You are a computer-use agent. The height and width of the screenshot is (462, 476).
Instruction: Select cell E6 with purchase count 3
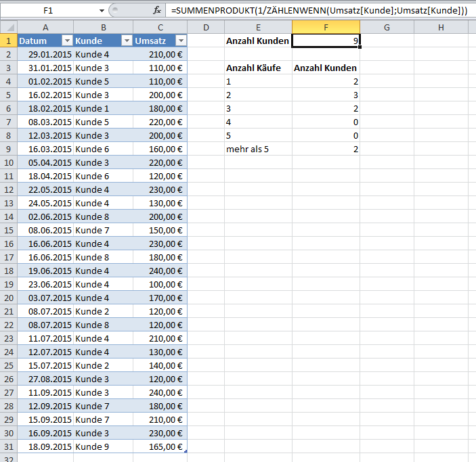(259, 108)
